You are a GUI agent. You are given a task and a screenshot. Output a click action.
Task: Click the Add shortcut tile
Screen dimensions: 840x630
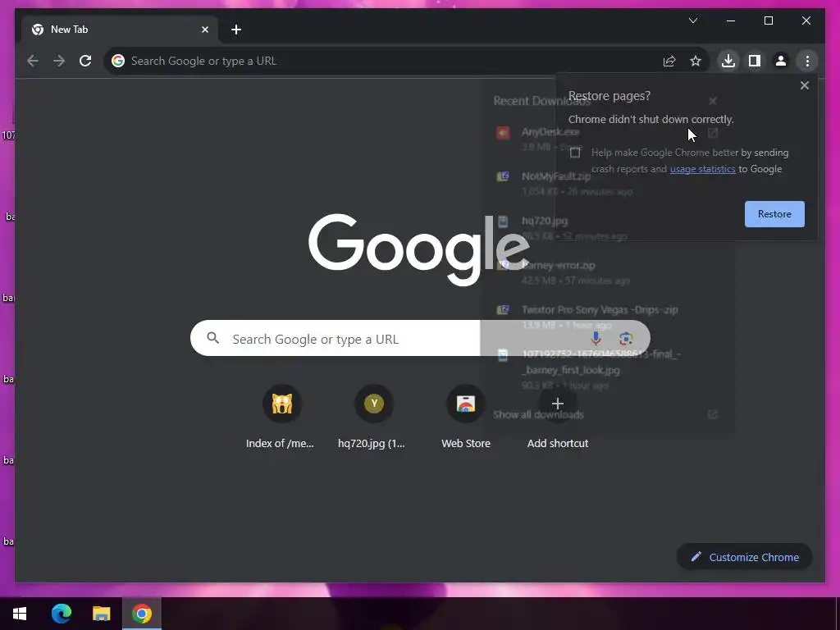point(558,417)
